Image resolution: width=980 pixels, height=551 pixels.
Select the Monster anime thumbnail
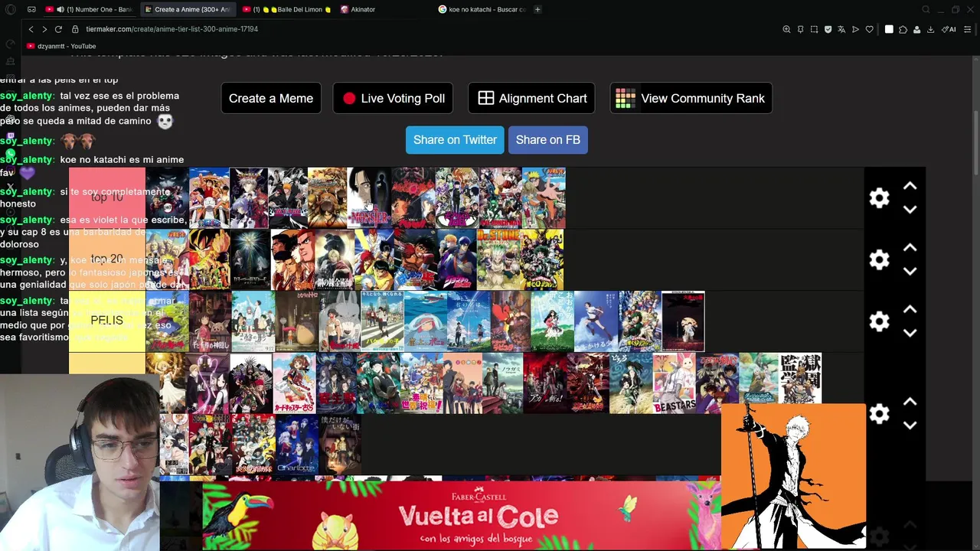click(x=370, y=198)
